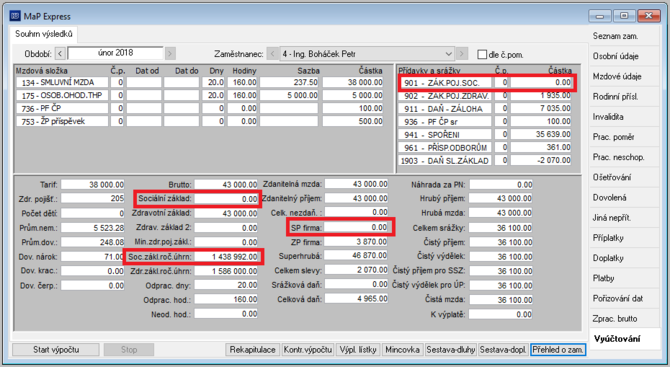Go to next period with right arrow
Image resolution: width=670 pixels, height=367 pixels.
(x=170, y=54)
